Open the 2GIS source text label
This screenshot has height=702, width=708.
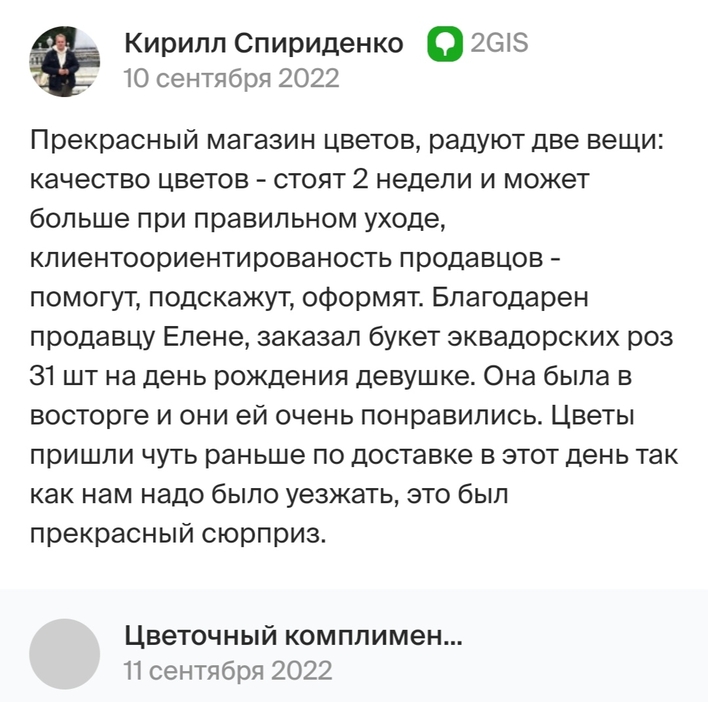point(499,43)
